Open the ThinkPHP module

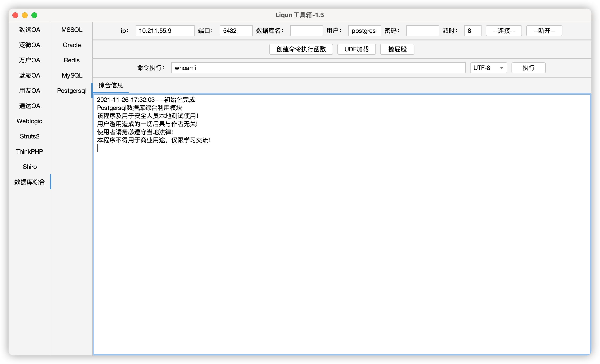30,152
